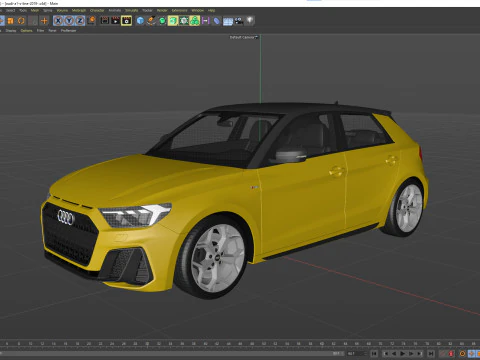Open the Help menu
The image size is (480, 360).
[x=211, y=10]
